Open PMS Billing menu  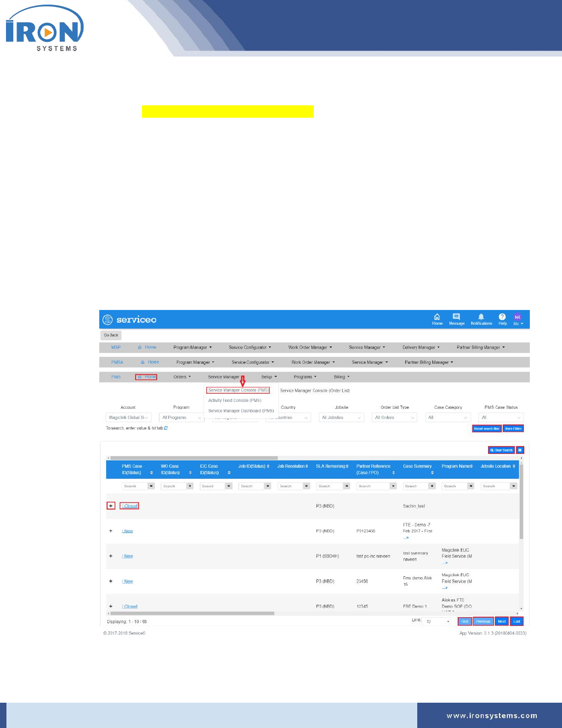coord(341,377)
